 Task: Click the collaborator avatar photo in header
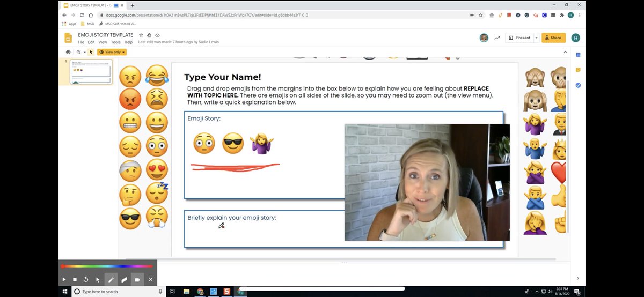(x=484, y=38)
